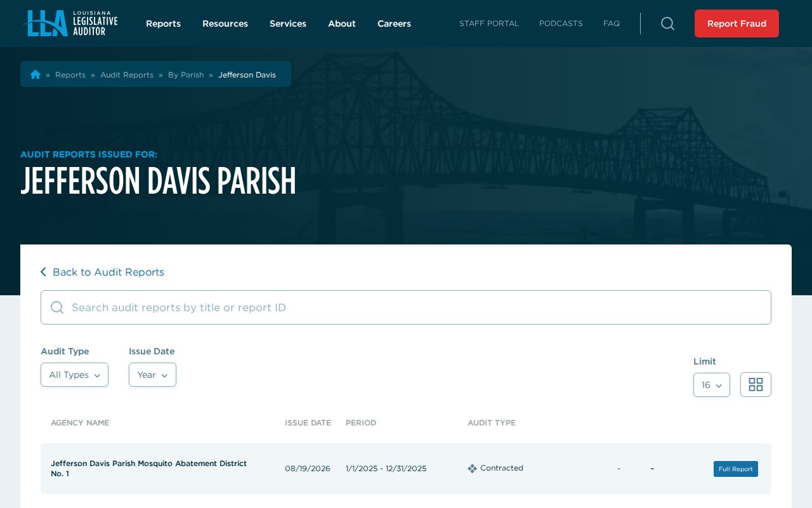Focus the audit reports search field

point(406,307)
